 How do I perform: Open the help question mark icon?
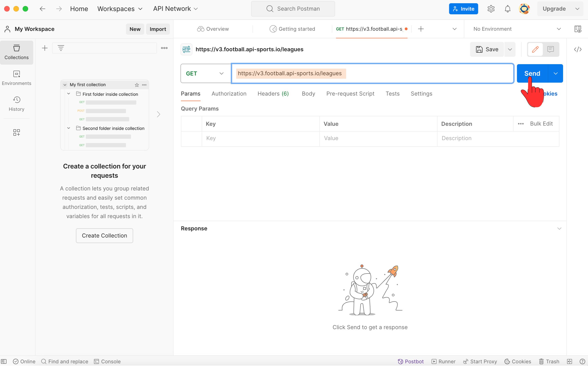click(582, 361)
